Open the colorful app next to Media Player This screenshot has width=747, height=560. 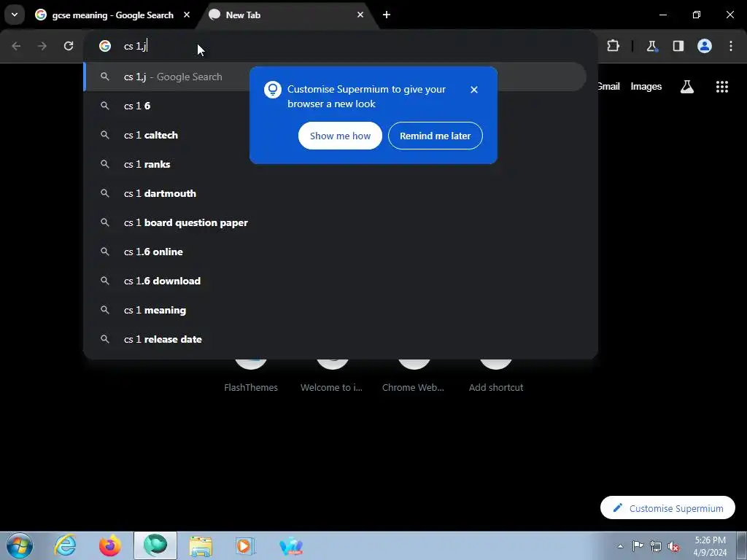click(x=290, y=545)
